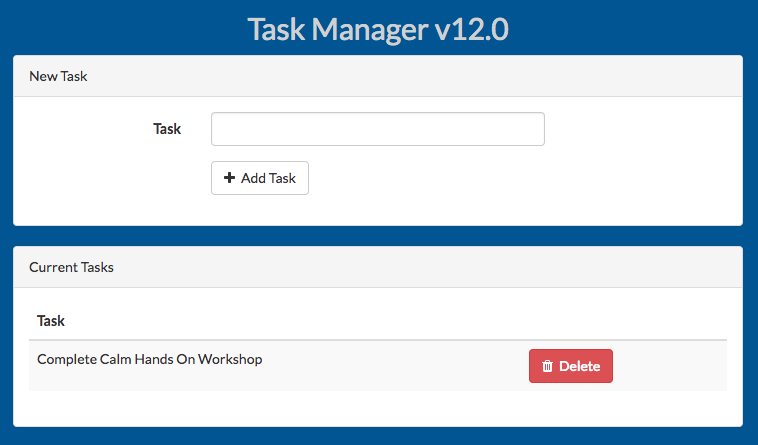Click the bold Task label beside the input
758x445 pixels.
167,129
